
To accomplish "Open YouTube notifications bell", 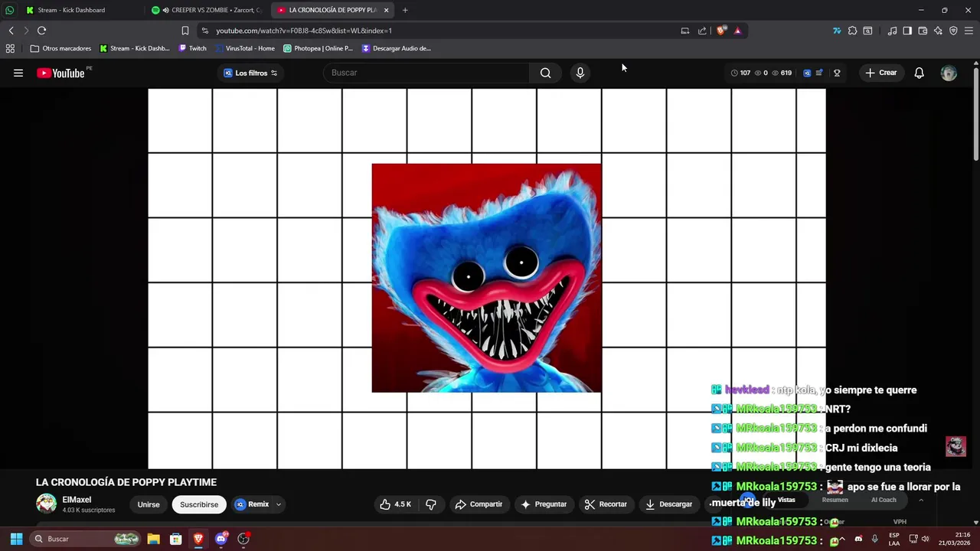I will click(919, 73).
